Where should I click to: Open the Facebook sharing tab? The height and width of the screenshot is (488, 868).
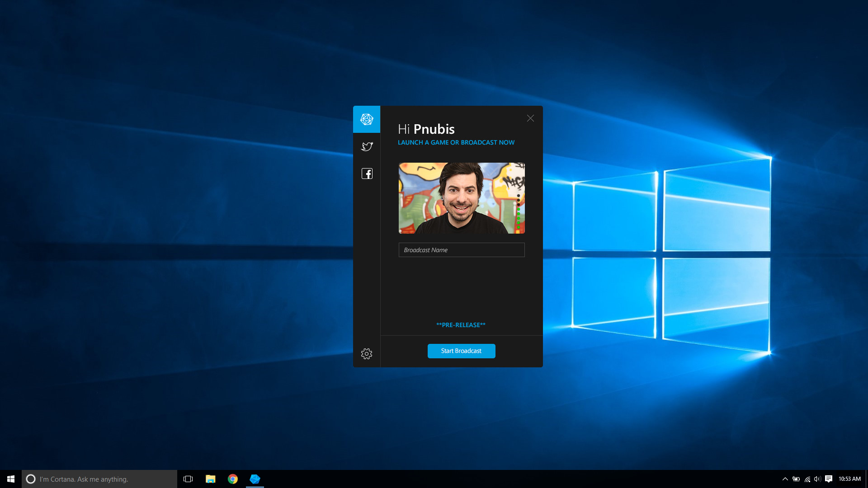(x=367, y=174)
